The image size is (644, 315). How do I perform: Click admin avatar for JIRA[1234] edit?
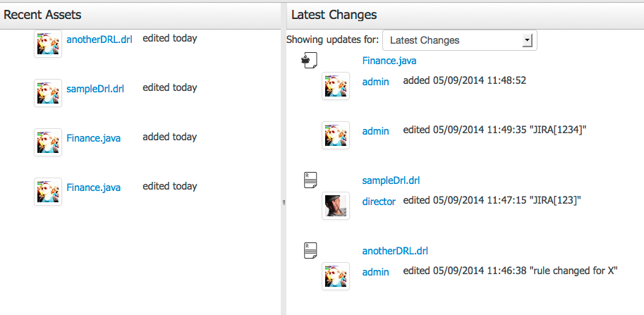click(x=336, y=135)
